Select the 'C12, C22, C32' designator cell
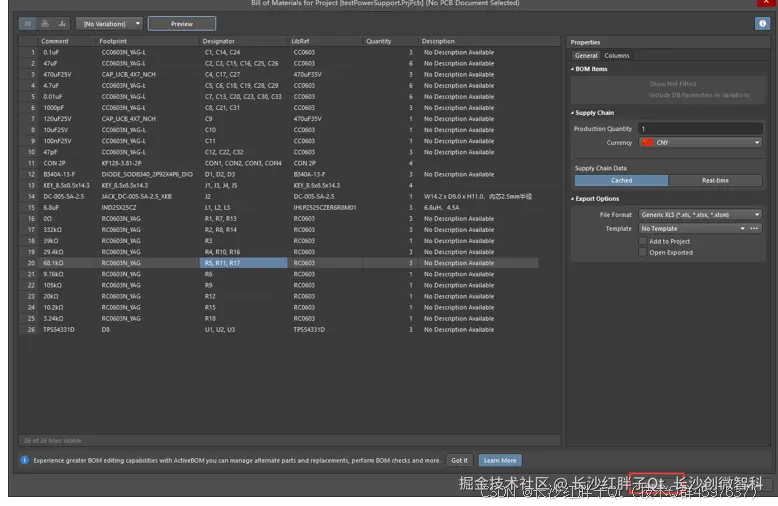Screen dimensions: 778x506 [x=243, y=152]
